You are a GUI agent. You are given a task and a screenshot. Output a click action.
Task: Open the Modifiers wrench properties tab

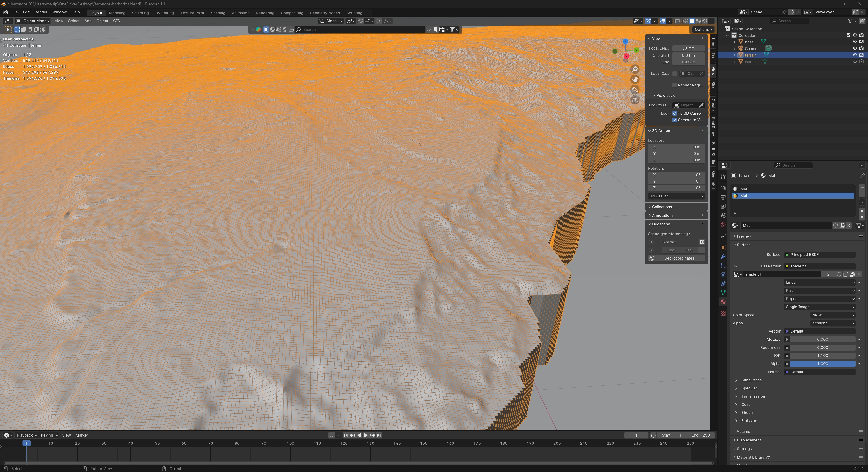723,257
